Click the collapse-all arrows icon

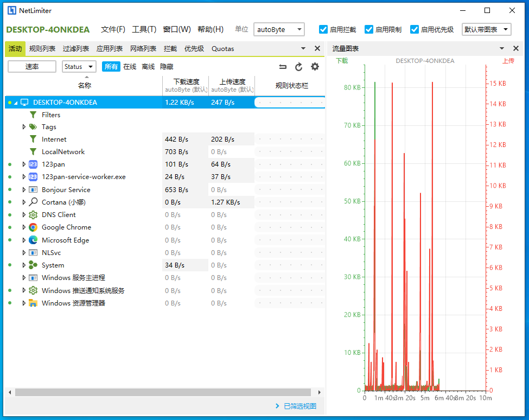[x=283, y=67]
